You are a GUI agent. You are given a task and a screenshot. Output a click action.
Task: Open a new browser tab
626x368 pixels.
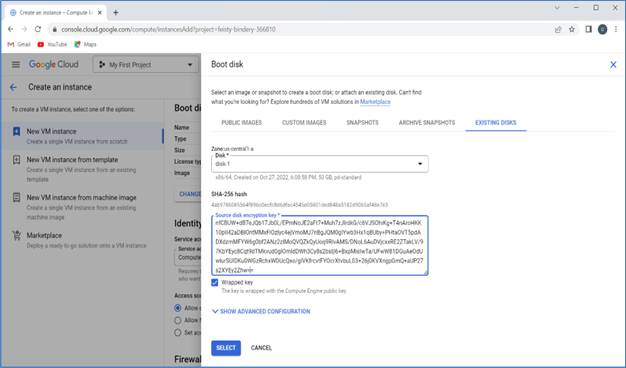click(x=116, y=12)
